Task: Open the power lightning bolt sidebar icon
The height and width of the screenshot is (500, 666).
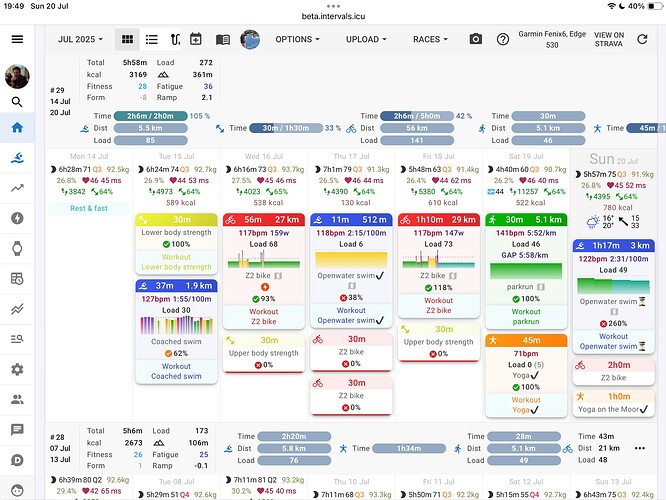Action: [17, 218]
